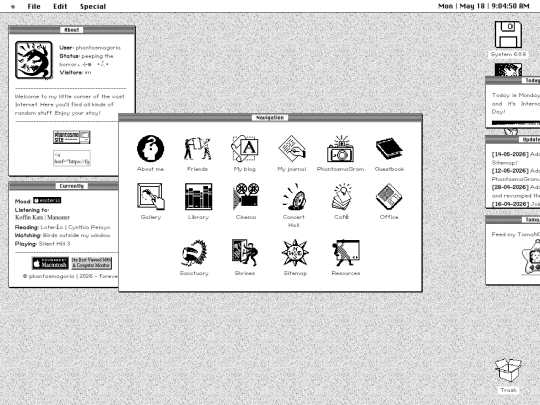Open the Gallery icon
Screen dimensions: 540x405
[151, 197]
